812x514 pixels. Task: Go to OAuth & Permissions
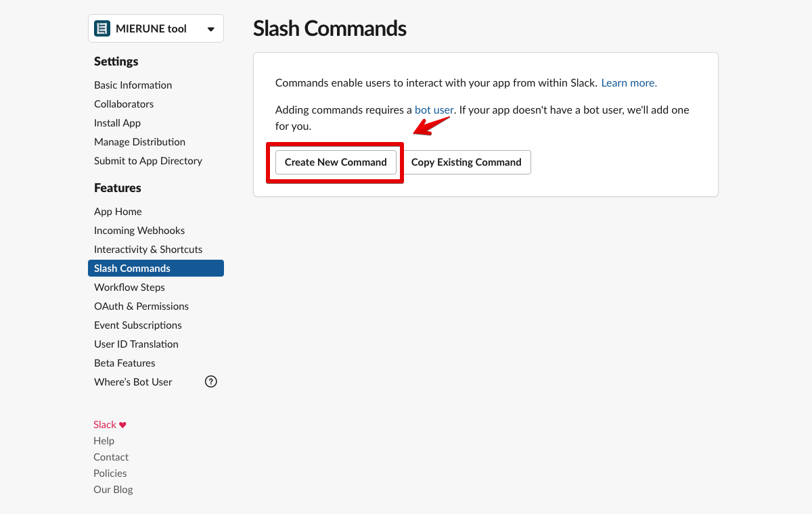(x=141, y=306)
